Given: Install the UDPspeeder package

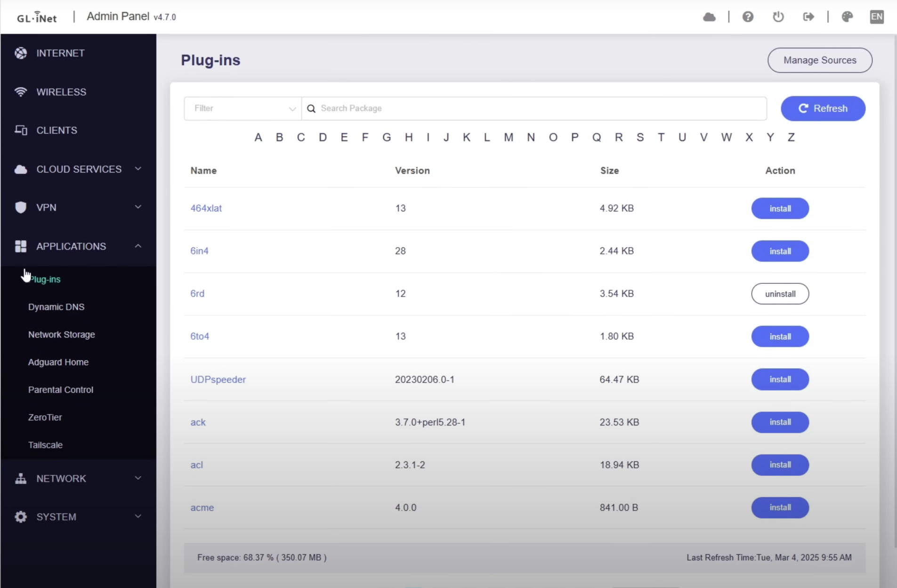Looking at the screenshot, I should pyautogui.click(x=780, y=379).
